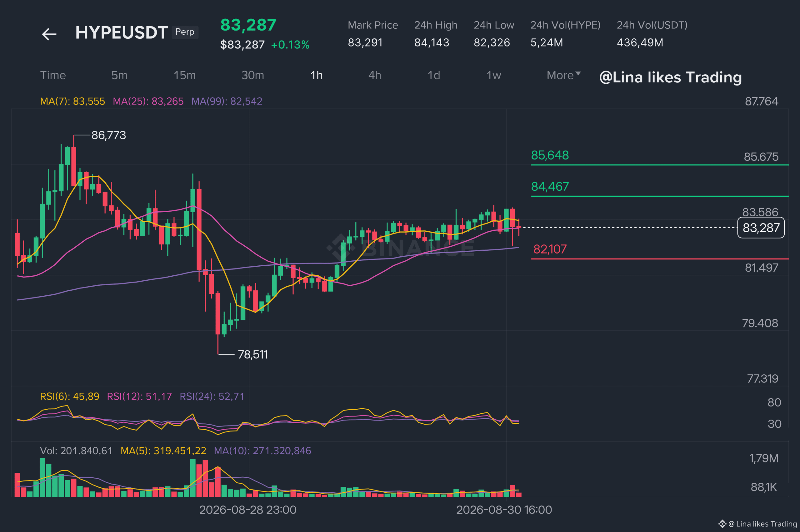Image resolution: width=800 pixels, height=532 pixels.
Task: Click the RSI(6): 45,89 label
Action: (70, 396)
